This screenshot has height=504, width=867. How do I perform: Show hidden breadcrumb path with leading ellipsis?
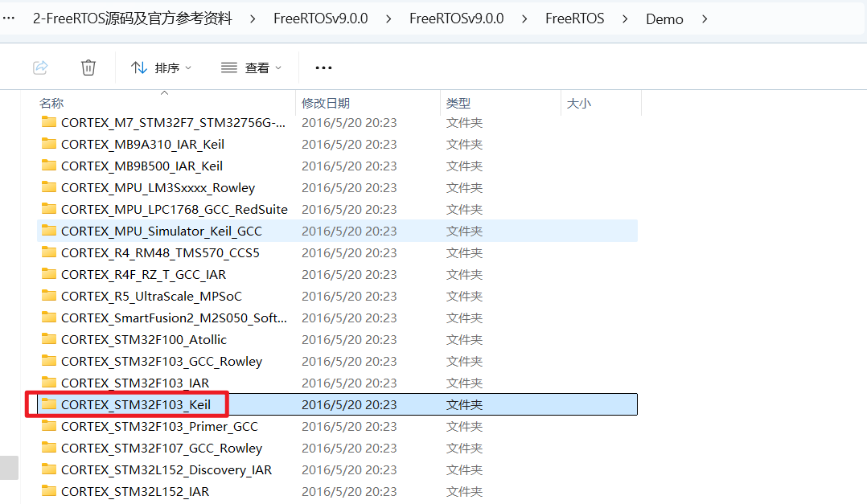[x=8, y=18]
